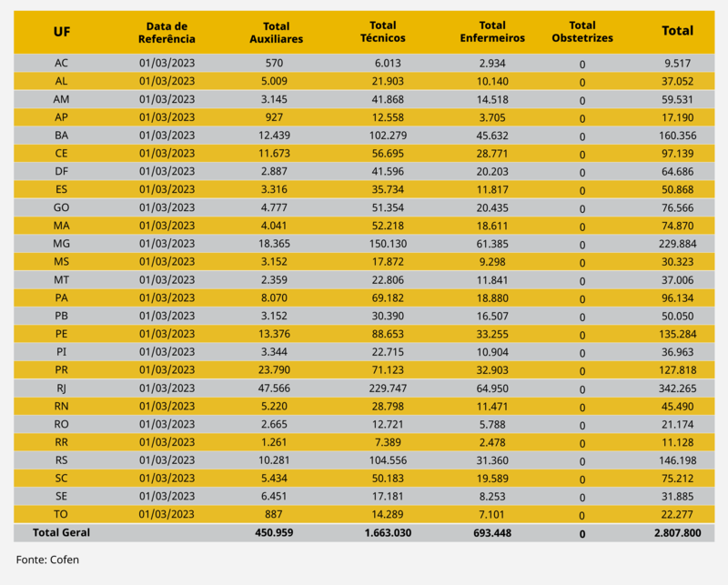Click the Total Geral label

click(x=61, y=532)
